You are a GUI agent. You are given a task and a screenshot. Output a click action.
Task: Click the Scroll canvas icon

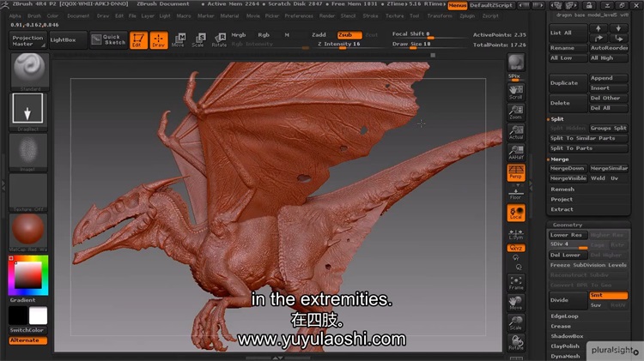pyautogui.click(x=516, y=92)
